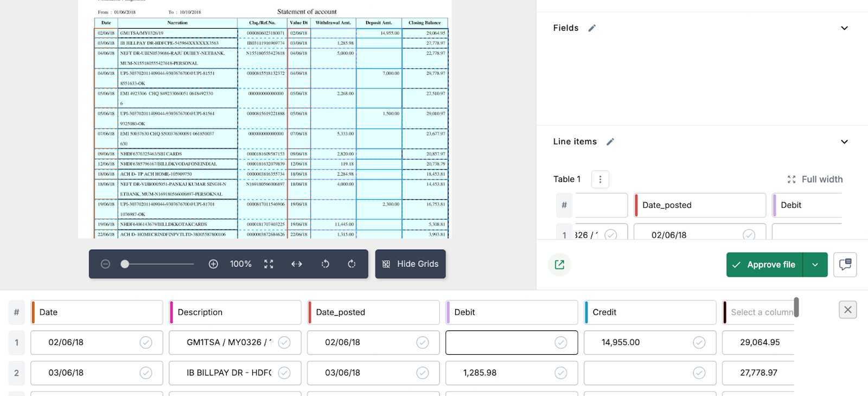Verify row 1 Credit 14,955.00 checkmark

(699, 342)
